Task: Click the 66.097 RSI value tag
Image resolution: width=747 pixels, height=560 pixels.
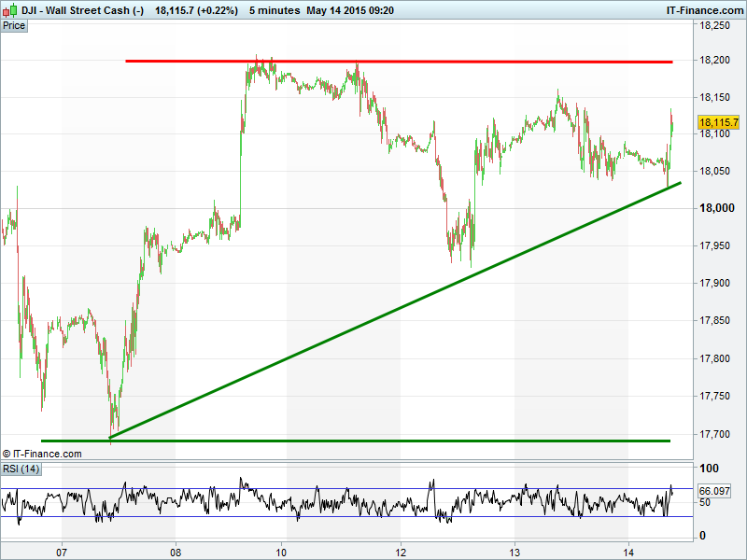Action: tap(713, 491)
